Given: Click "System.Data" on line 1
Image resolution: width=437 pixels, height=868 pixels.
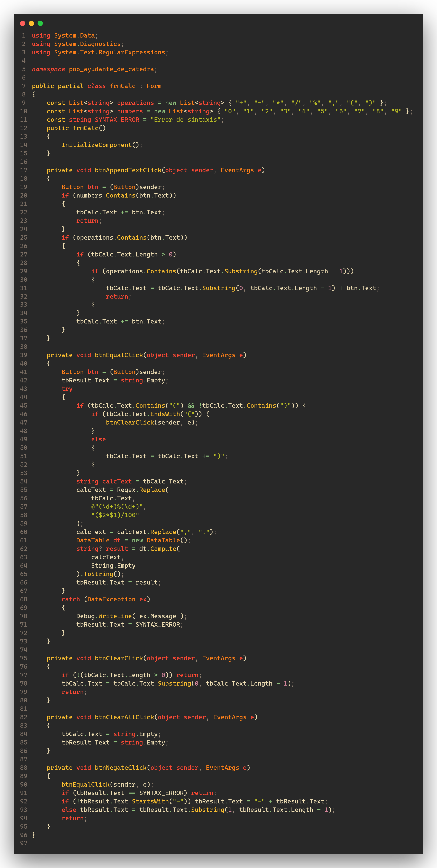Looking at the screenshot, I should tap(75, 35).
